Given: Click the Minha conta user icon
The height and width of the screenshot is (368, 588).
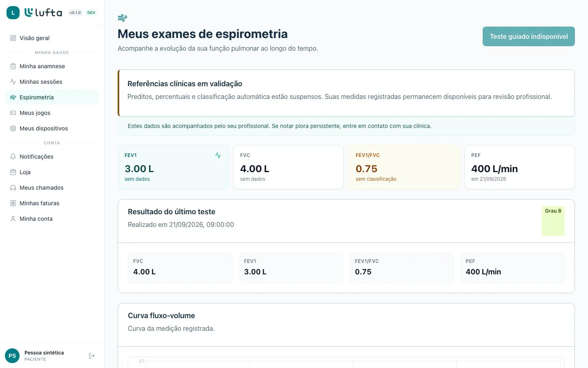Looking at the screenshot, I should point(13,219).
